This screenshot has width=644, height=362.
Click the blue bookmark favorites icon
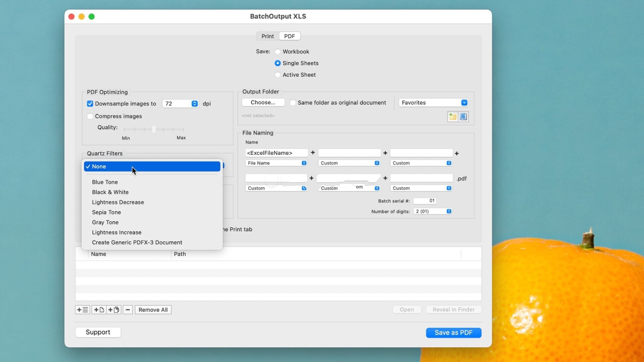coord(463,117)
